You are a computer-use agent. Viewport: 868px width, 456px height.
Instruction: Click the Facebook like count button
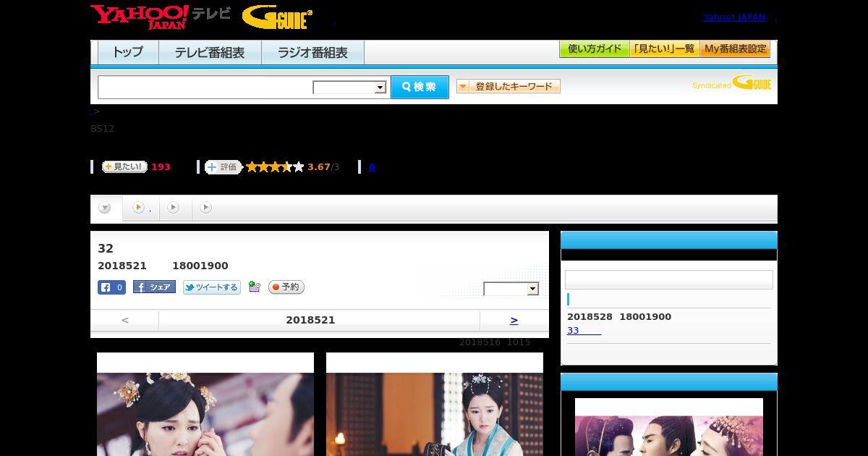[x=111, y=287]
